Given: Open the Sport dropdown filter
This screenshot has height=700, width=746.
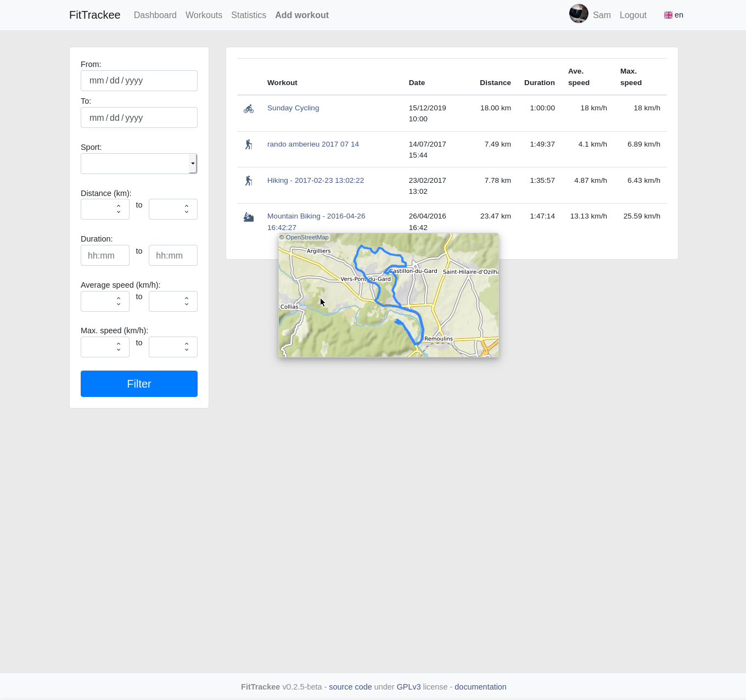Looking at the screenshot, I should pos(139,164).
